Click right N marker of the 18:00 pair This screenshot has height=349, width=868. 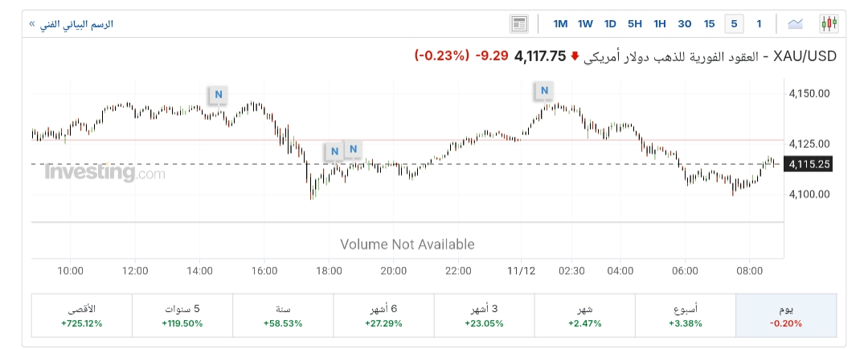pyautogui.click(x=354, y=149)
